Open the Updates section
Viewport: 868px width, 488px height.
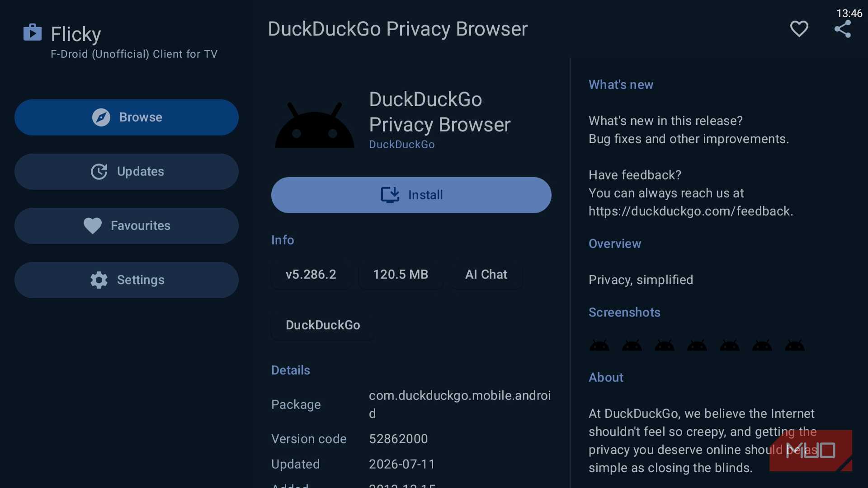[x=127, y=172]
